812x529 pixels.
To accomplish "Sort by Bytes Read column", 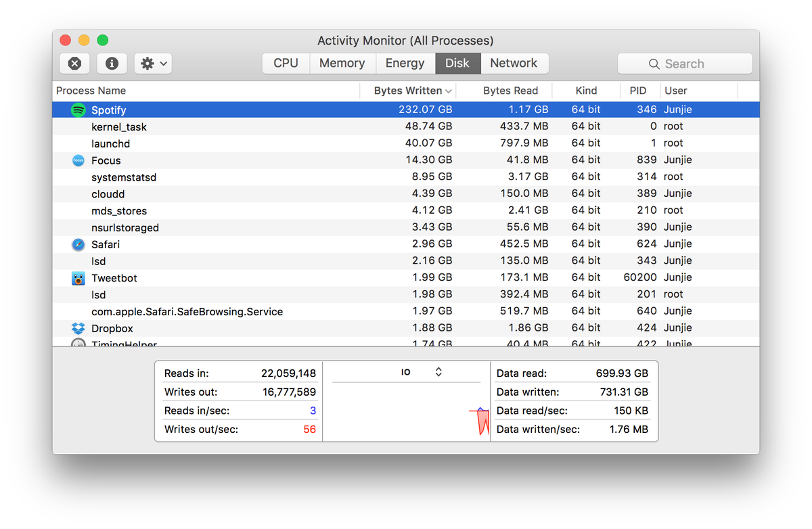I will point(504,91).
